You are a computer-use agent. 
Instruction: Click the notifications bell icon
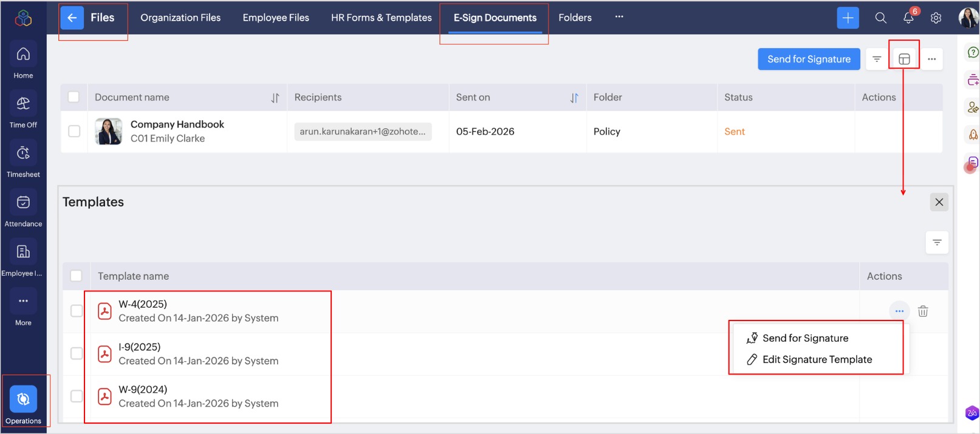[x=908, y=18]
